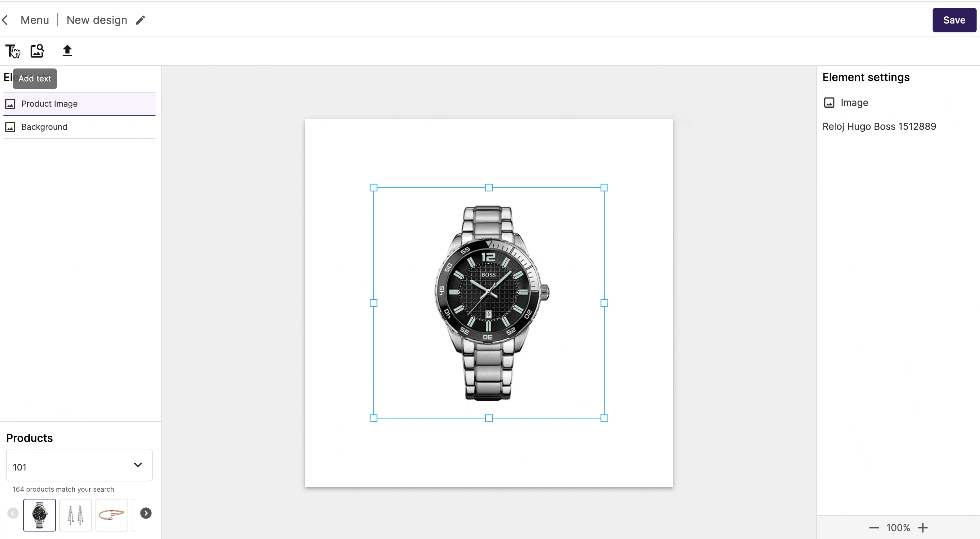Click the watch image on canvas

click(x=489, y=303)
